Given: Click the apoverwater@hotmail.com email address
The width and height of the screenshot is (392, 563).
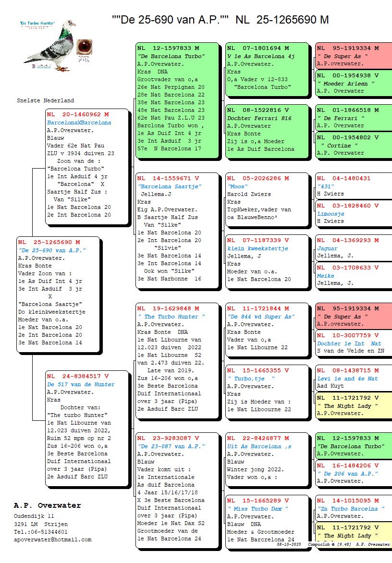Looking at the screenshot, I should click(52, 539).
